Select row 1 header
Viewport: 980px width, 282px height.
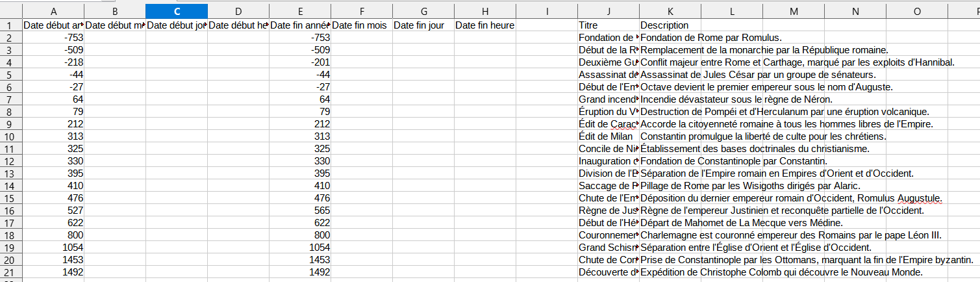coord(11,25)
